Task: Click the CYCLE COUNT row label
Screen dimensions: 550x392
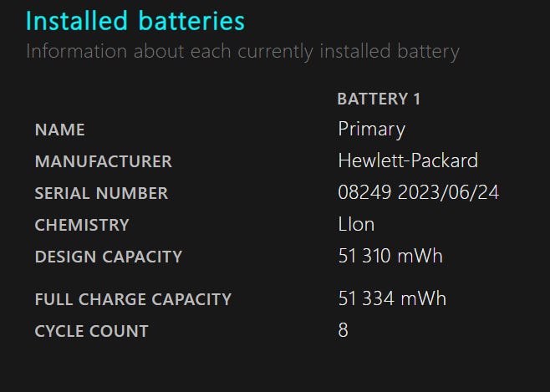Action: click(x=91, y=331)
